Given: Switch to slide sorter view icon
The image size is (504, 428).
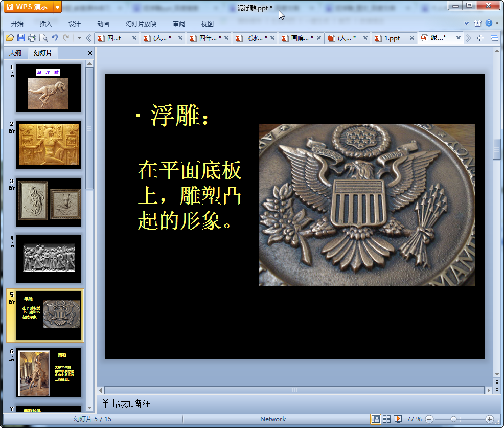Looking at the screenshot, I should (386, 419).
